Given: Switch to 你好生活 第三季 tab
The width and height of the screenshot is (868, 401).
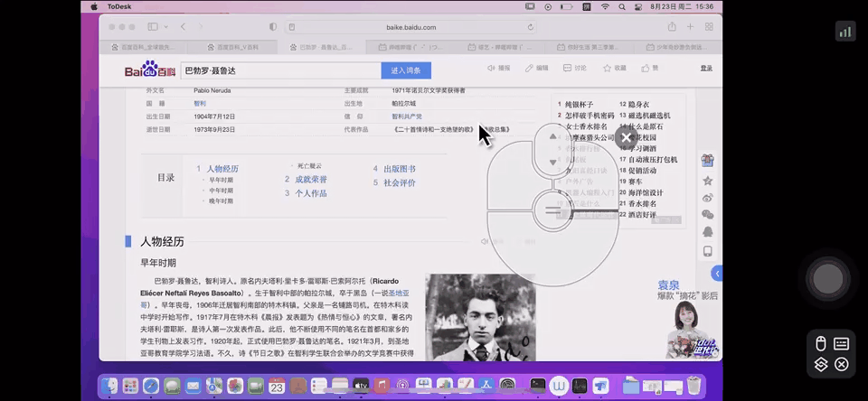Looking at the screenshot, I should (x=589, y=47).
